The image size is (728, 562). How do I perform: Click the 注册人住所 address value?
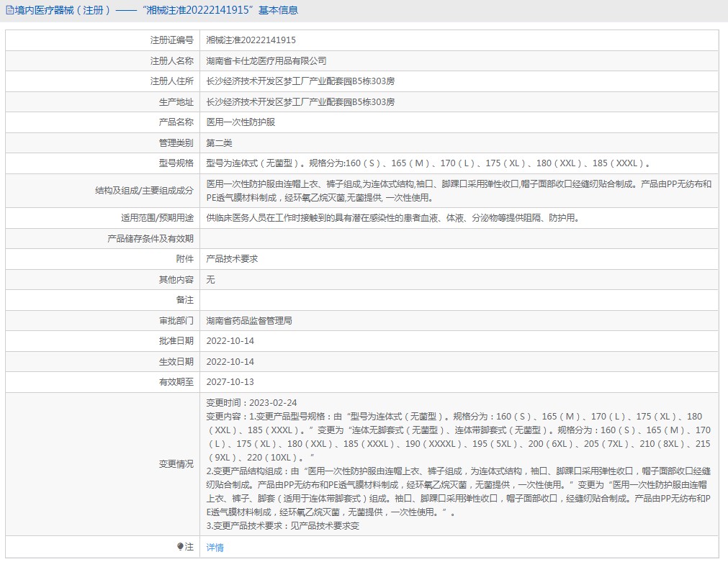(x=301, y=81)
